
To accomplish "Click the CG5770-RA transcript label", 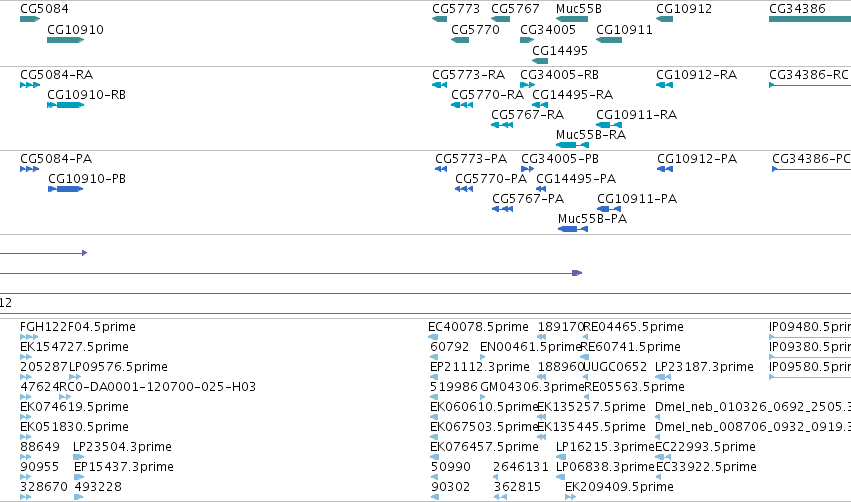I will pos(487,94).
